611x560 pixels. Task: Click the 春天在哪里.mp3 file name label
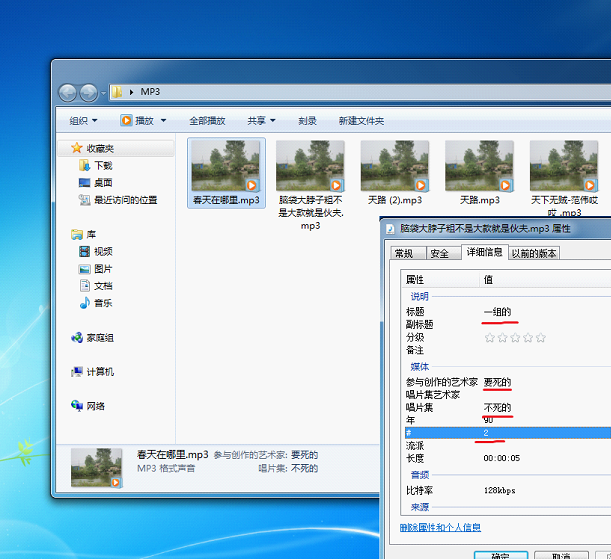(x=226, y=200)
